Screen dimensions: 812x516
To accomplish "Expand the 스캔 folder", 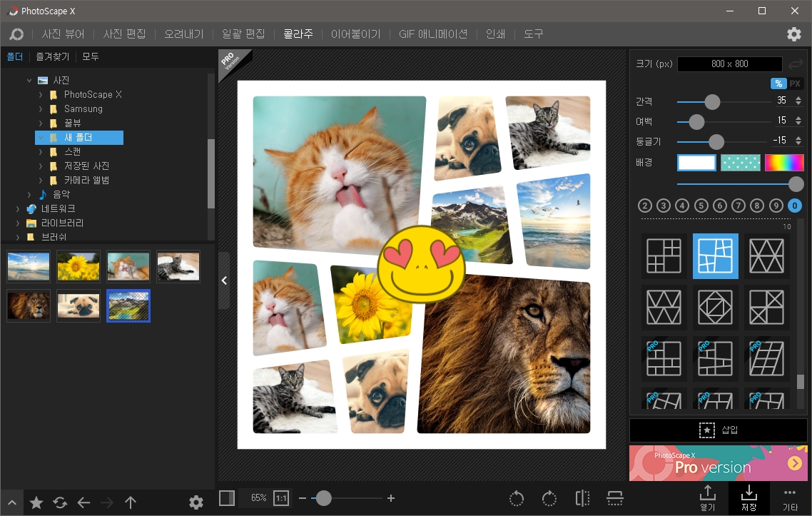I will click(41, 152).
